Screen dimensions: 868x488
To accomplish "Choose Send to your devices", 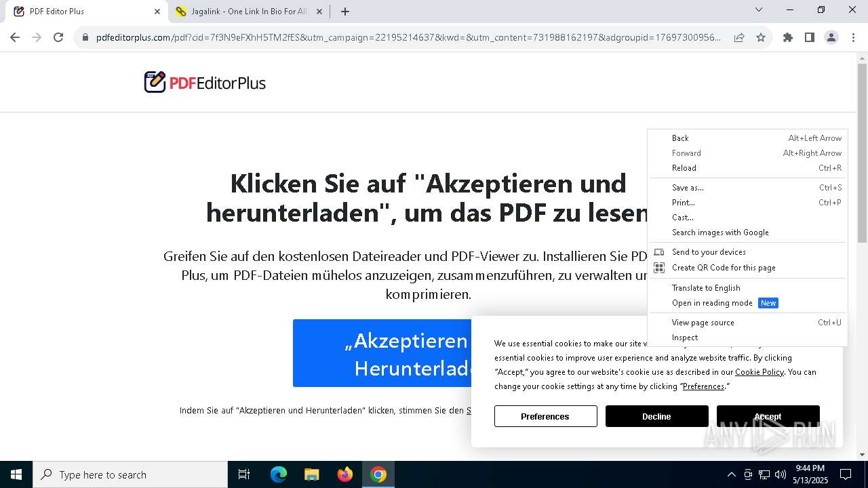I will tap(747, 252).
